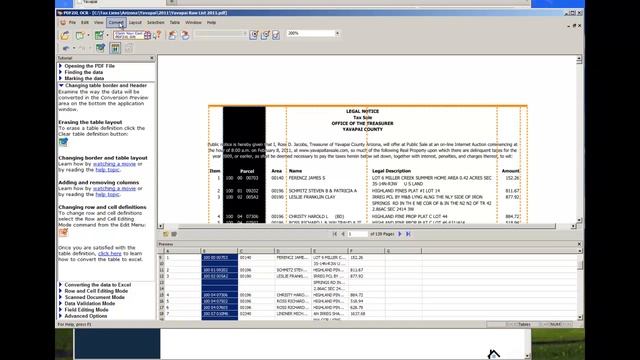This screenshot has height=360, width=640.
Task: Open the Undo history dropdown arrow
Action: 74,48
